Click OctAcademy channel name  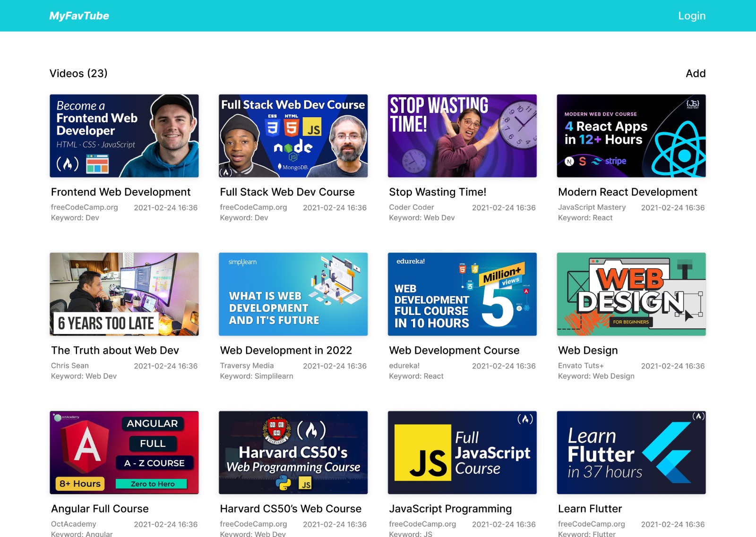pos(73,524)
